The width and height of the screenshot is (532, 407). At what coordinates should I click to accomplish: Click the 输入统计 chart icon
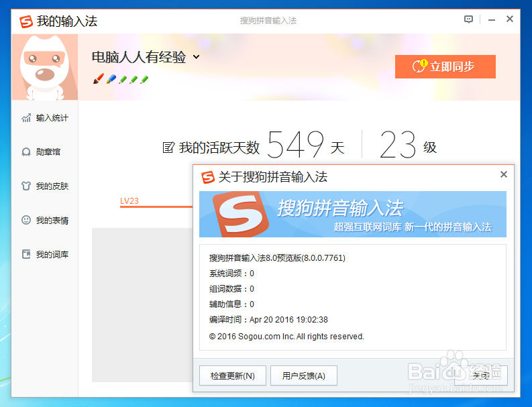tap(26, 118)
